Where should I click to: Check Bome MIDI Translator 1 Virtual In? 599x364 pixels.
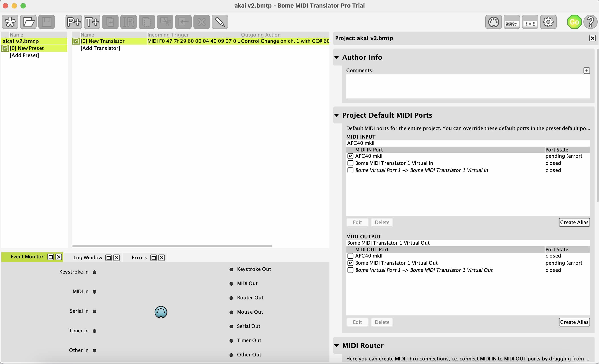350,163
